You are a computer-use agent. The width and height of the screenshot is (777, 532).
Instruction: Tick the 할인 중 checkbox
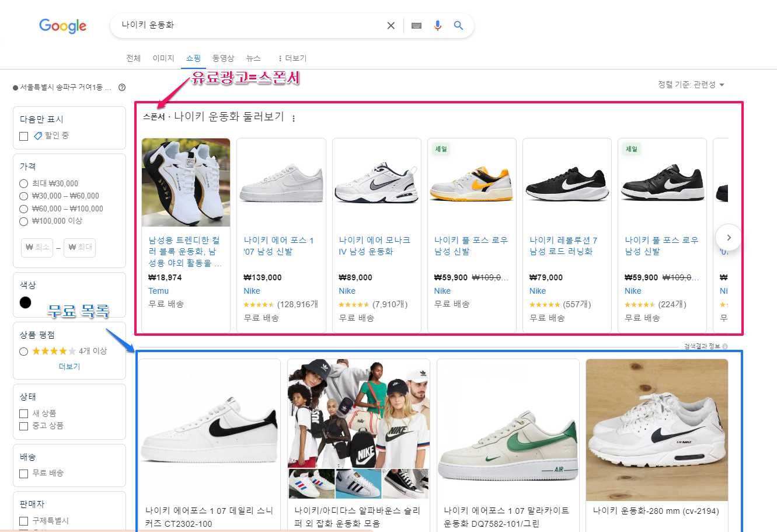[24, 136]
